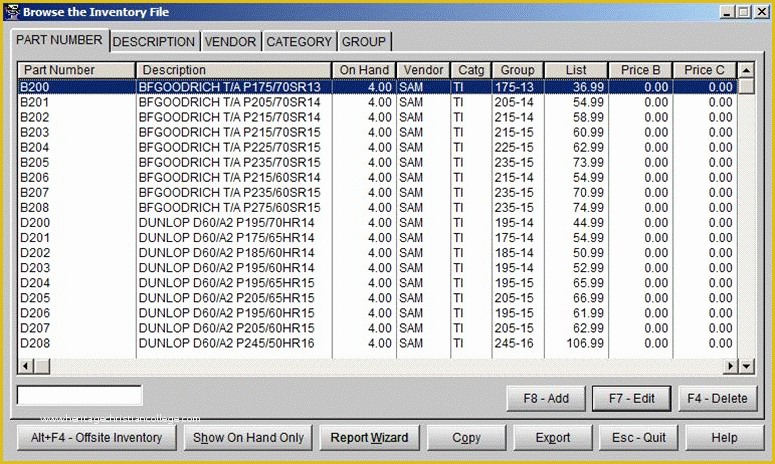Click the horizontal scrollbar thumb
The height and width of the screenshot is (464, 775).
[x=42, y=366]
